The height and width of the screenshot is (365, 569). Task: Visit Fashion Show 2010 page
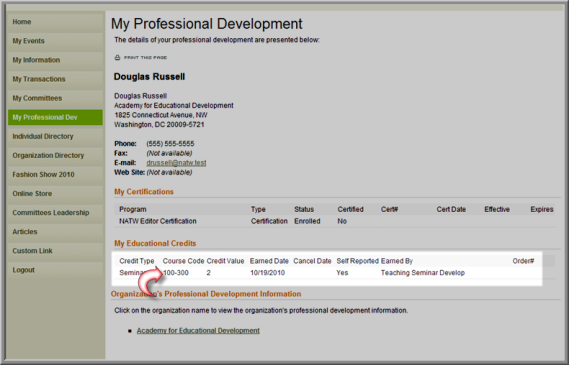[55, 175]
